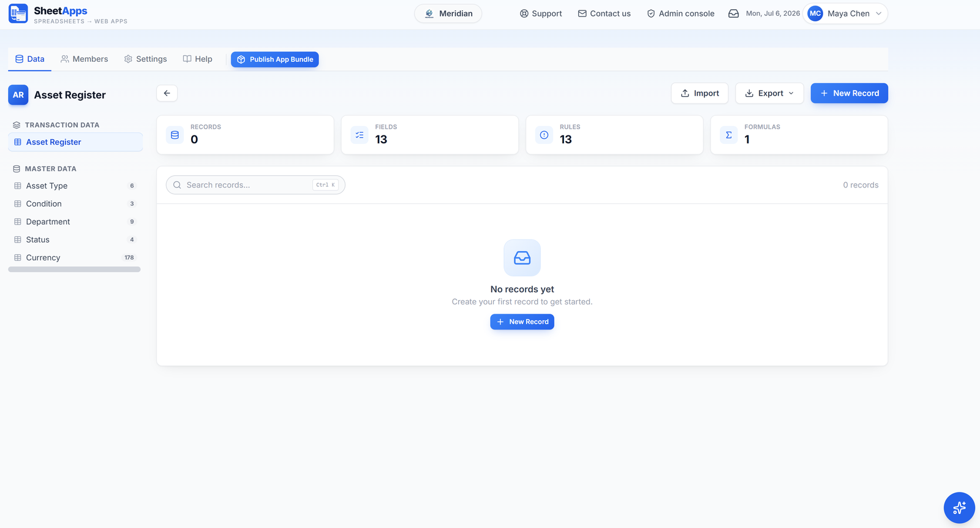Screen dimensions: 980x528
Task: Click the Asset Type table grid icon
Action: [x=18, y=186]
